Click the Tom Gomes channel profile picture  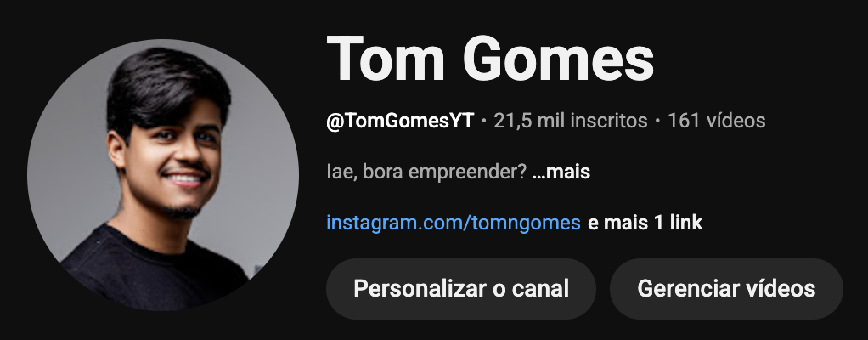pos(163,174)
